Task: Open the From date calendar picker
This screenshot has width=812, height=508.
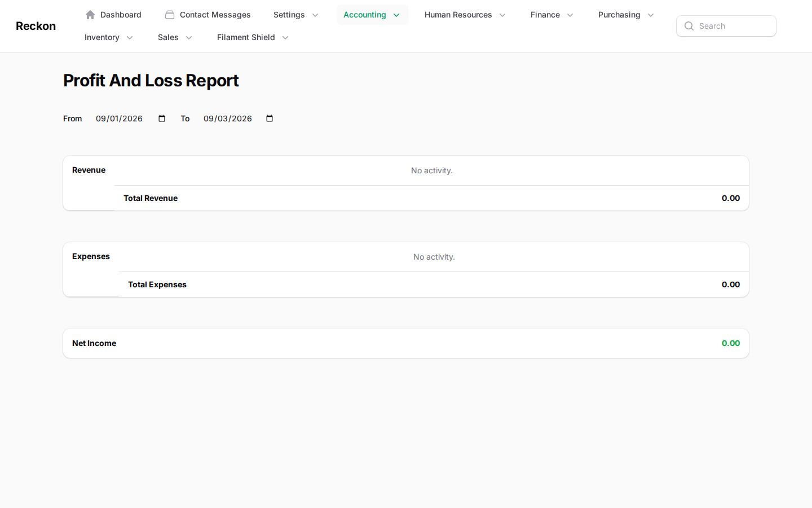Action: [x=162, y=119]
